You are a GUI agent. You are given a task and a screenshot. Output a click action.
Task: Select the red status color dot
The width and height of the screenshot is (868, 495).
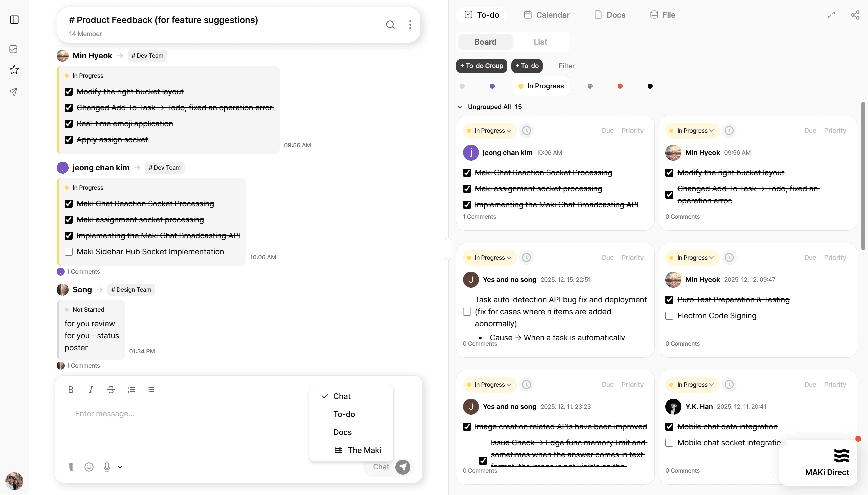point(620,86)
